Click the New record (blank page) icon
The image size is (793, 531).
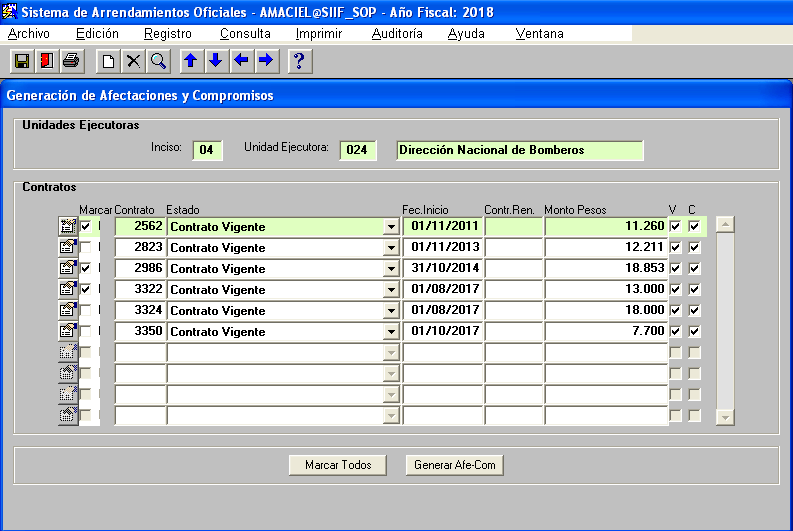coord(108,61)
